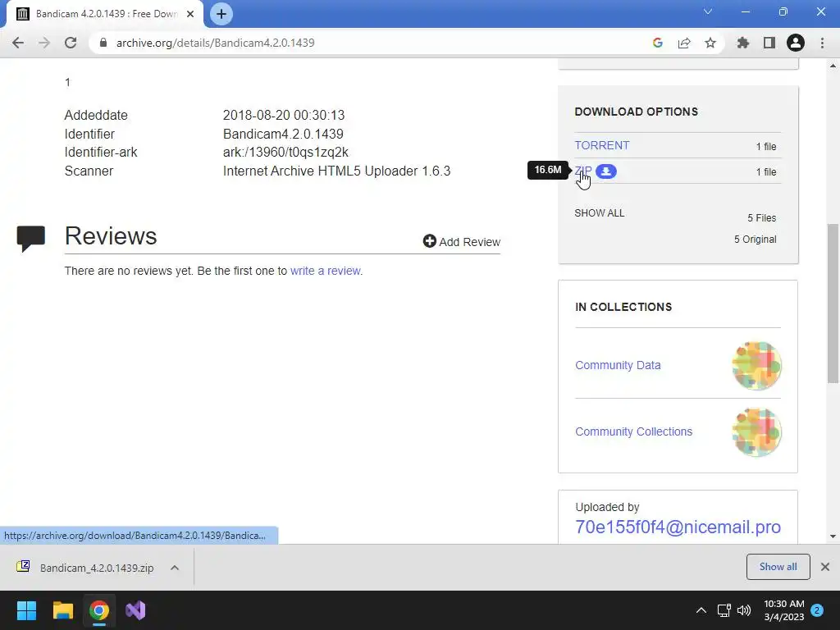Open the clock showing 10:30 AM
The image size is (840, 630).
pyautogui.click(x=783, y=610)
